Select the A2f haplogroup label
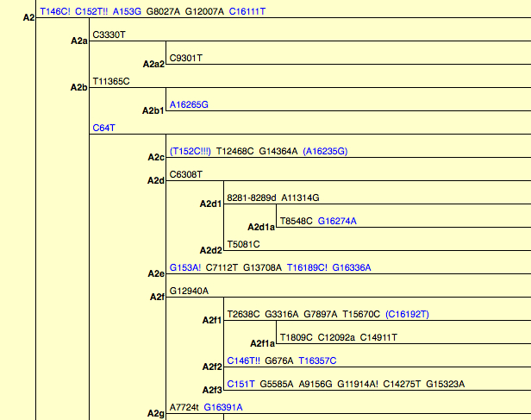Image resolution: width=531 pixels, height=420 pixels. coord(157,297)
